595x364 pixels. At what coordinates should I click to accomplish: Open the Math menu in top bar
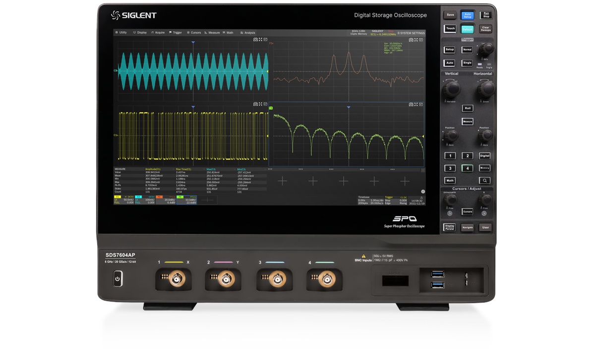point(228,33)
